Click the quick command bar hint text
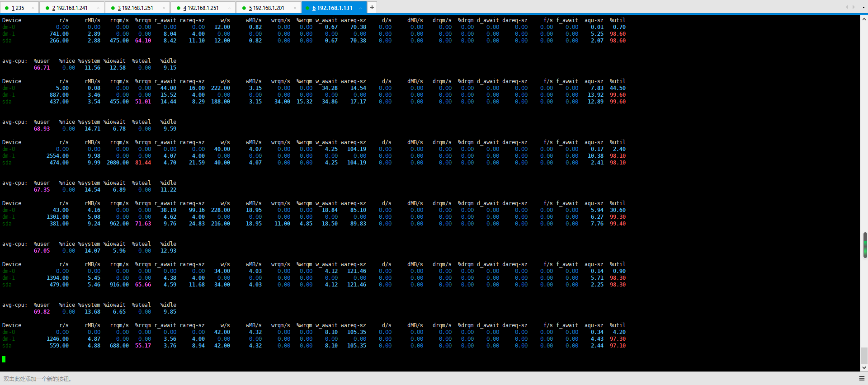This screenshot has width=868, height=385. tap(38, 379)
